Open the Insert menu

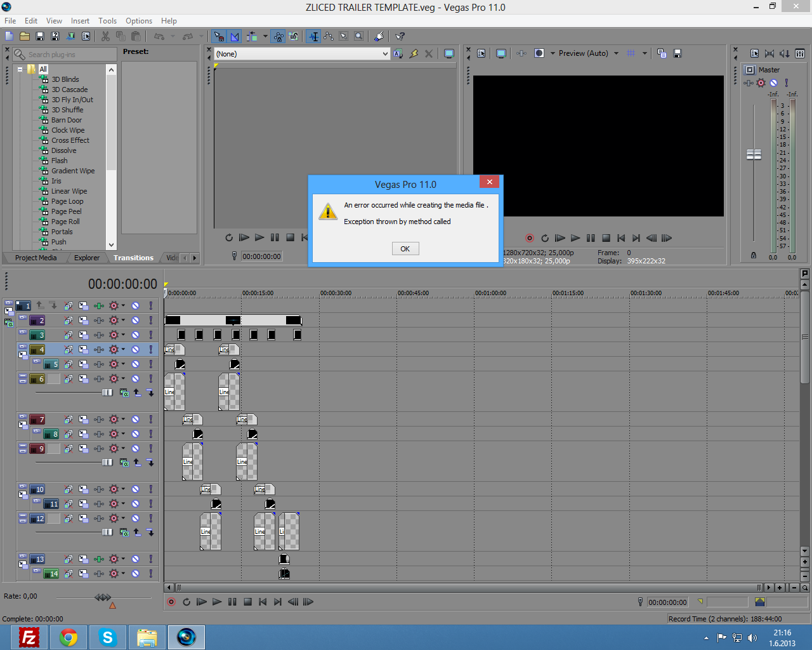(80, 21)
